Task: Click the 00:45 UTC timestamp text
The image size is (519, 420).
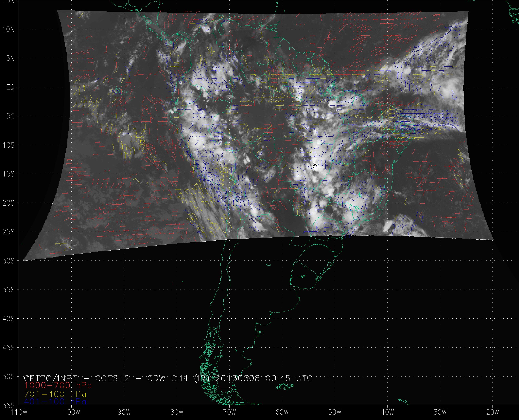Action: [x=289, y=378]
